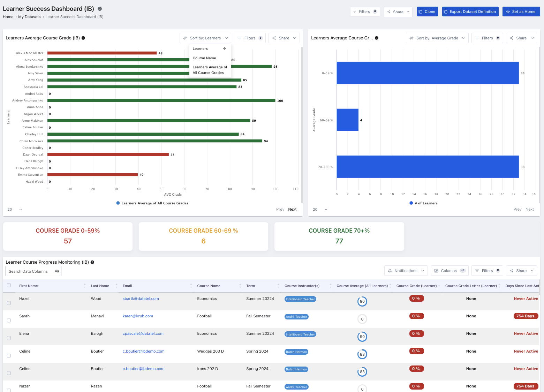Image resolution: width=544 pixels, height=392 pixels.
Task: Toggle Aa case-sensitive search icon
Action: [x=57, y=271]
